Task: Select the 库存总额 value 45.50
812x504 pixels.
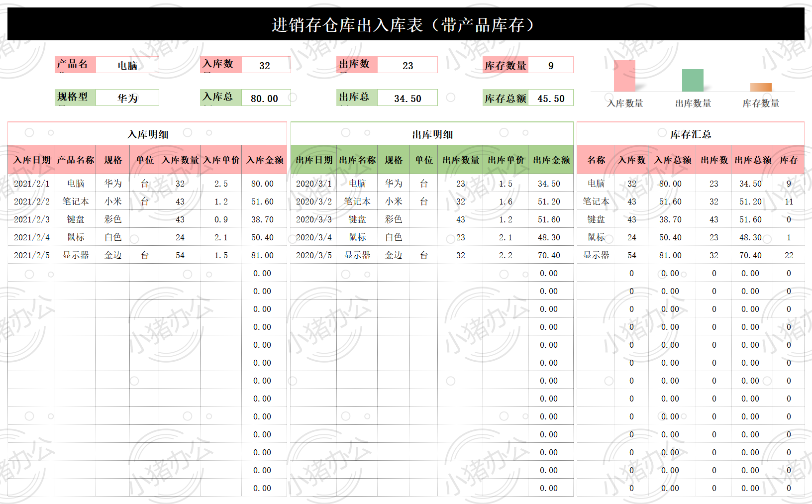Action: click(x=551, y=98)
